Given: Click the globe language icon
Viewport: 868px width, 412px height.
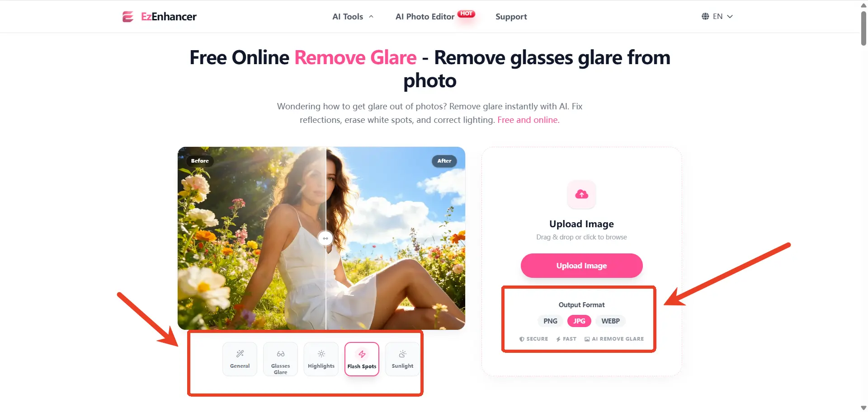Looking at the screenshot, I should click(x=705, y=16).
